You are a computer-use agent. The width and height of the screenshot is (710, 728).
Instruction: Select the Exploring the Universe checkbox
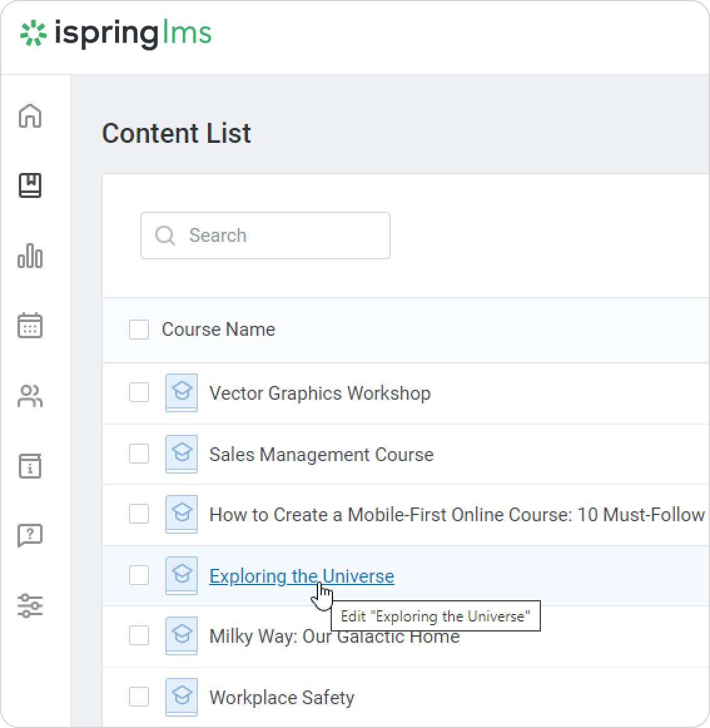[x=139, y=575]
